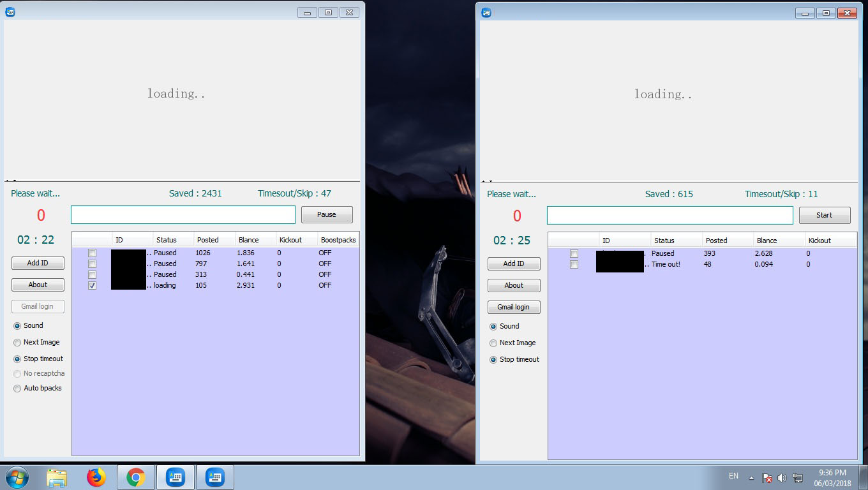Open the network tray icon
The height and width of the screenshot is (490, 868).
pyautogui.click(x=798, y=477)
